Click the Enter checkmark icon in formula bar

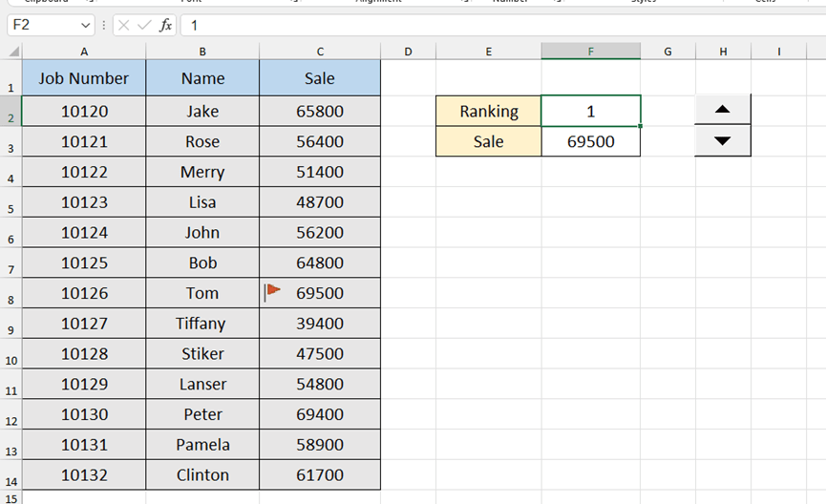pos(144,25)
